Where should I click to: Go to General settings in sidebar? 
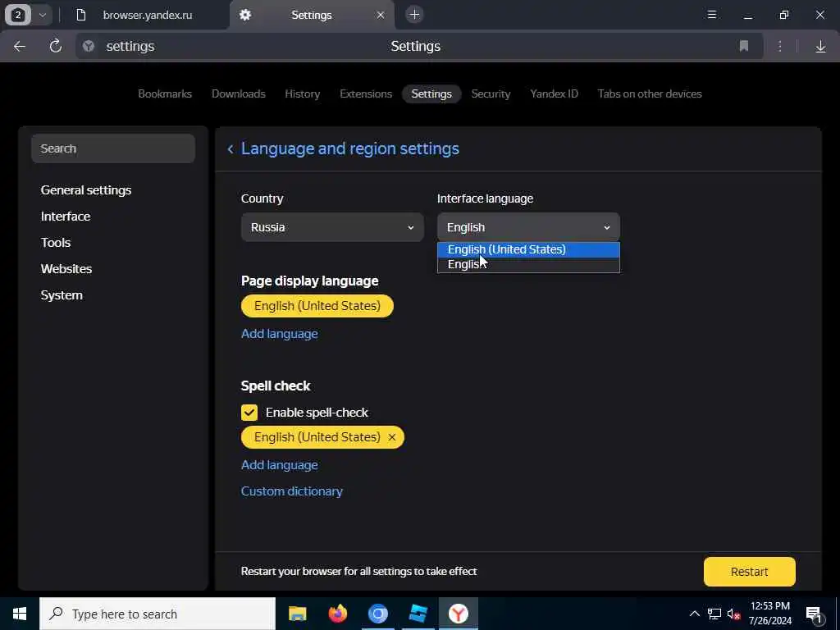(x=85, y=190)
